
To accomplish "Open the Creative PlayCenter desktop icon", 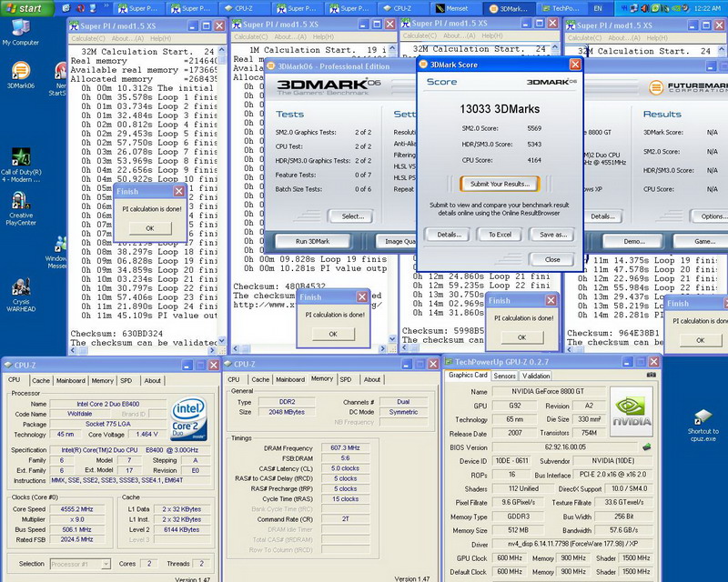I will 20,209.
